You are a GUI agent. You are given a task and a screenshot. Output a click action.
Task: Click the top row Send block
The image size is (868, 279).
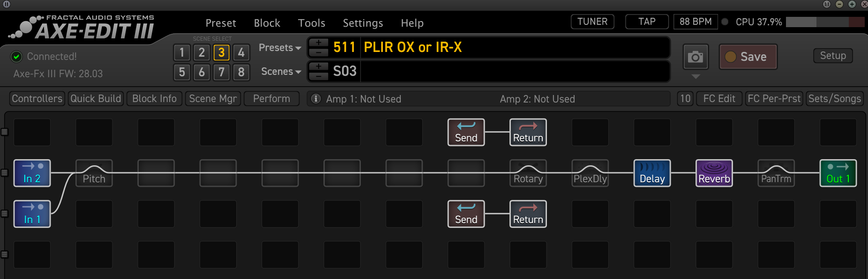pos(466,132)
